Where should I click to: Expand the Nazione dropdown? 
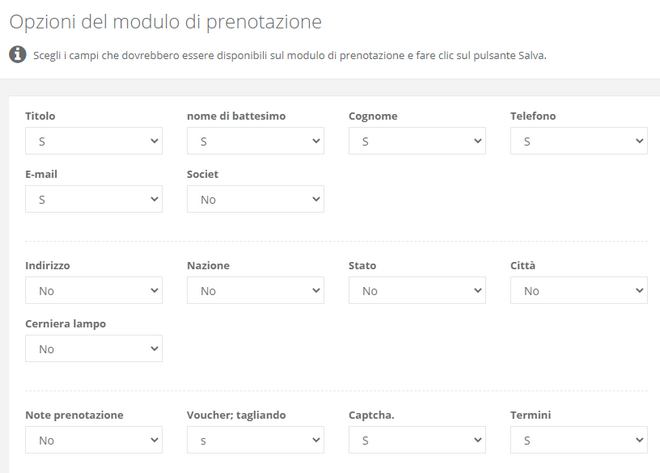(x=255, y=291)
